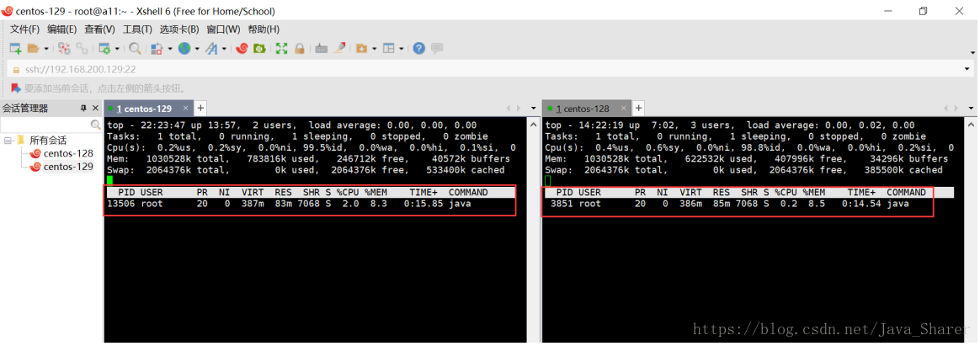This screenshot has height=346, width=980.
Task: Open the 工具(T) menu
Action: pos(137,29)
